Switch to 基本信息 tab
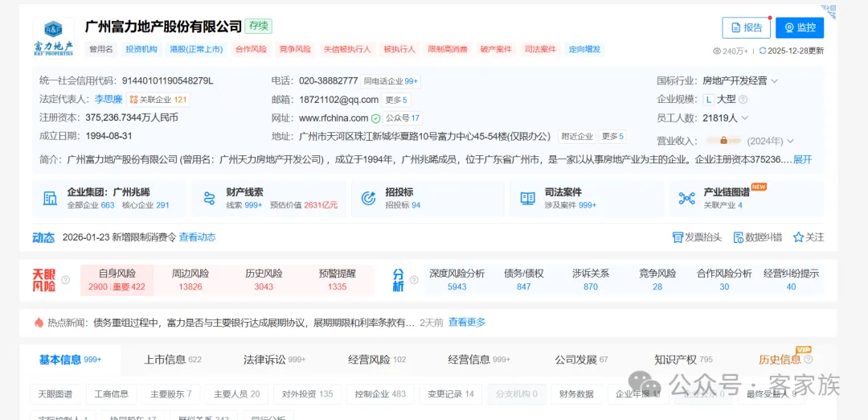This screenshot has width=868, height=420. [x=70, y=360]
